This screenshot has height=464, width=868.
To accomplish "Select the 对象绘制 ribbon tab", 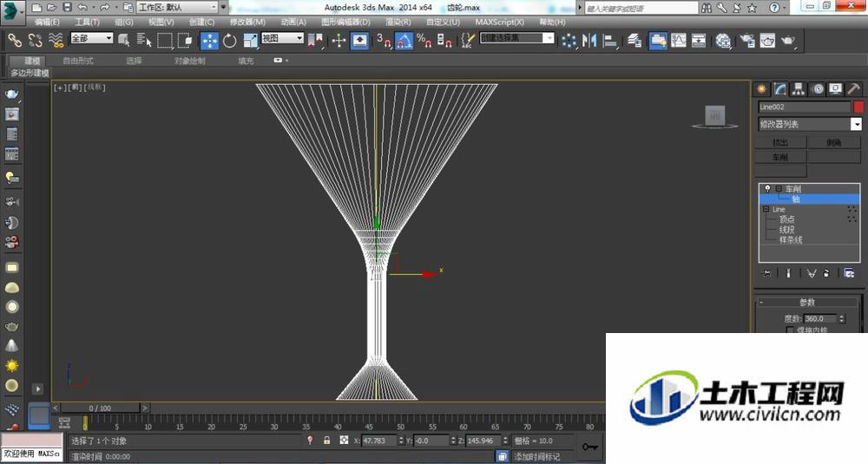I will coord(190,61).
